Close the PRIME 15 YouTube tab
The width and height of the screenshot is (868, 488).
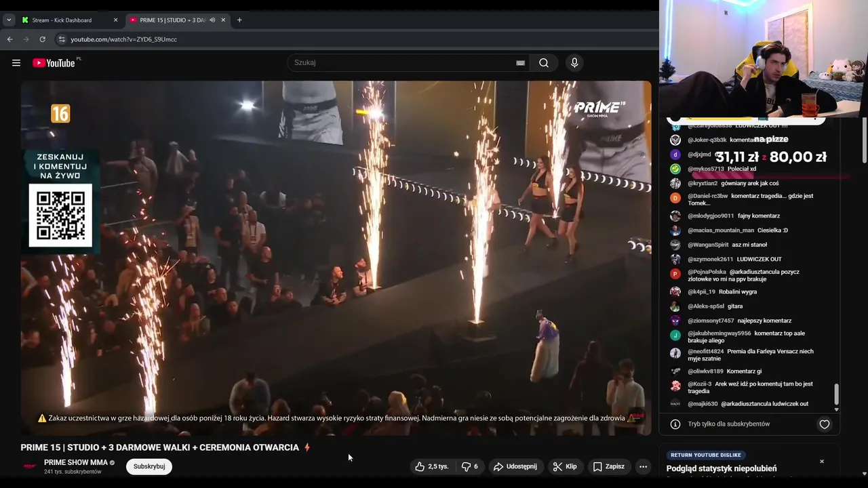coord(223,20)
